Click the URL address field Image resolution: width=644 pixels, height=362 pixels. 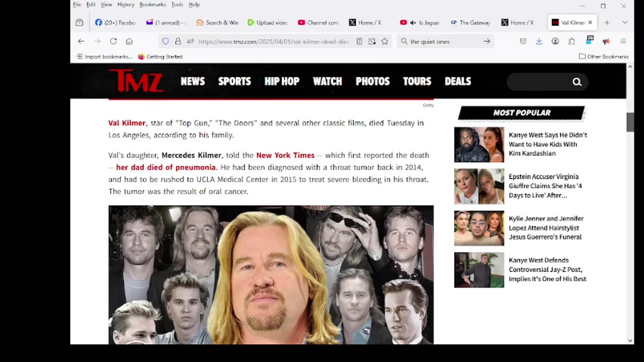tap(274, 41)
